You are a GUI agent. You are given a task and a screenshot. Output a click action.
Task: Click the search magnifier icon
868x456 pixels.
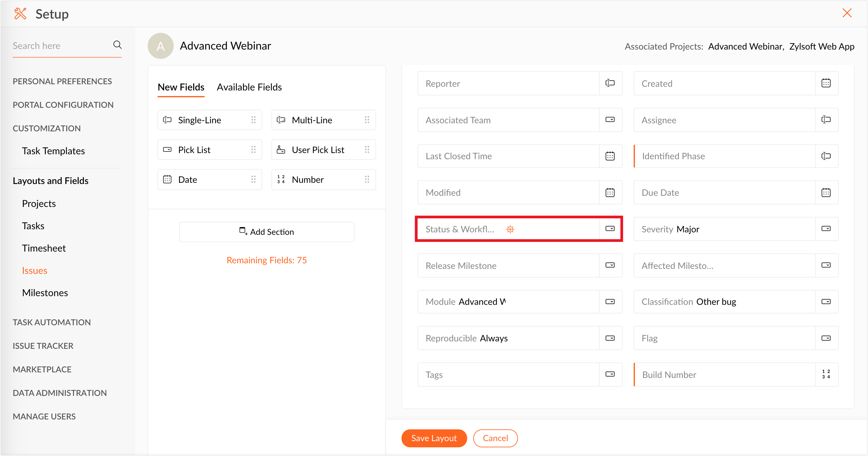point(117,45)
